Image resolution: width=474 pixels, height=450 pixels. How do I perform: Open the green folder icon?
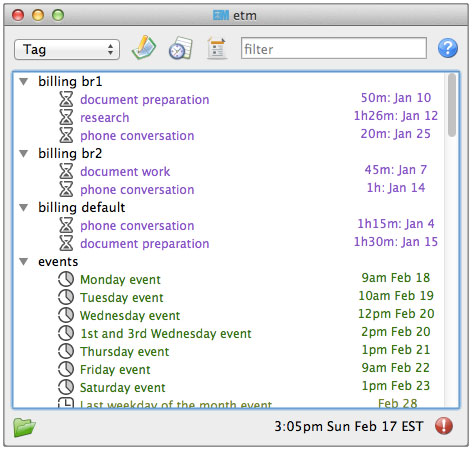pos(24,427)
